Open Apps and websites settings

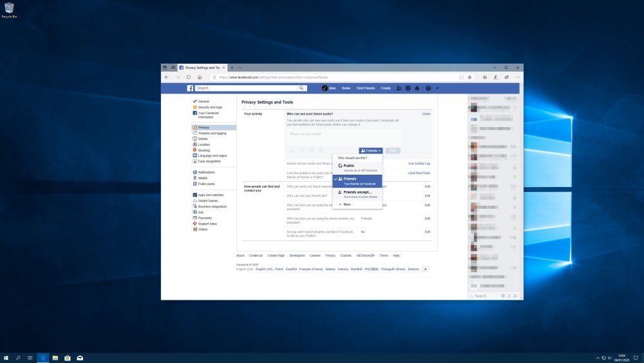point(211,195)
